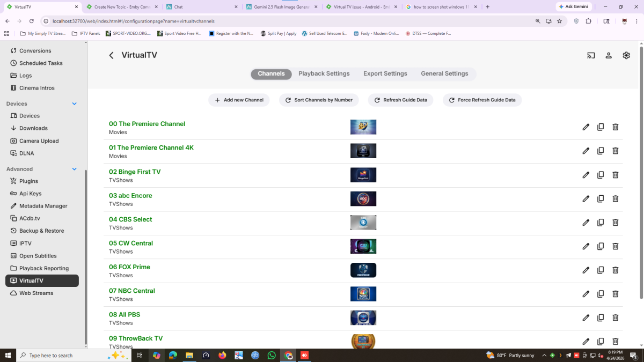
Task: Collapse the Advanced sidebar section
Action: (x=74, y=169)
